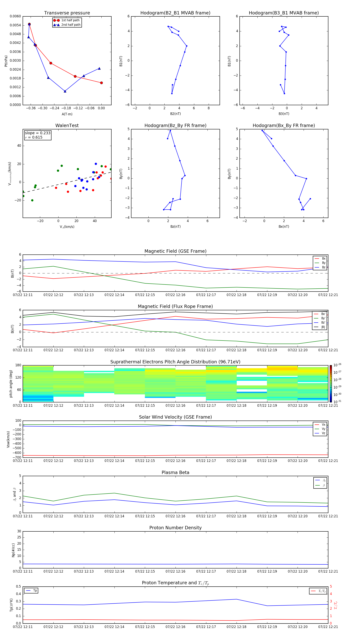Select the "pitch angle (deg)" axis label
351x644 pixels.
[11, 384]
